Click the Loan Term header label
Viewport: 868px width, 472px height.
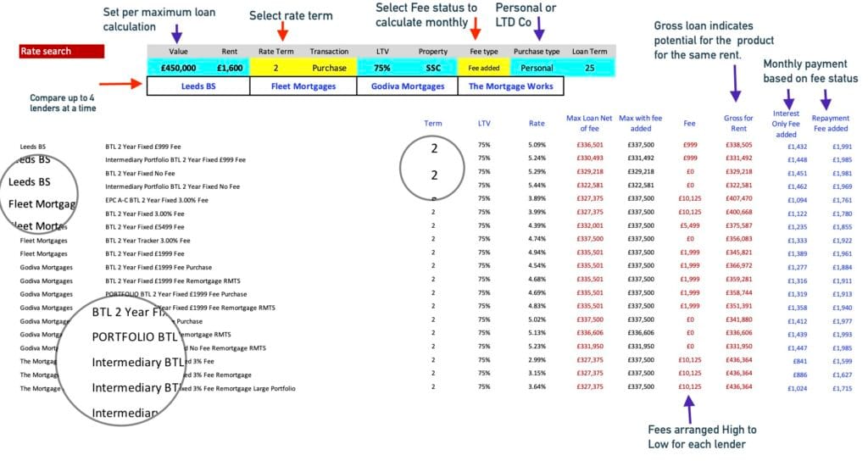point(590,52)
